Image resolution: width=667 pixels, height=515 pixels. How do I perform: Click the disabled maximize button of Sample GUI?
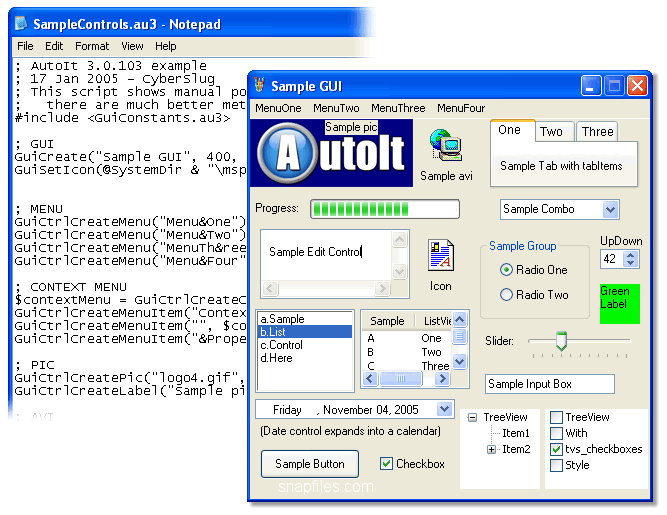(x=614, y=86)
